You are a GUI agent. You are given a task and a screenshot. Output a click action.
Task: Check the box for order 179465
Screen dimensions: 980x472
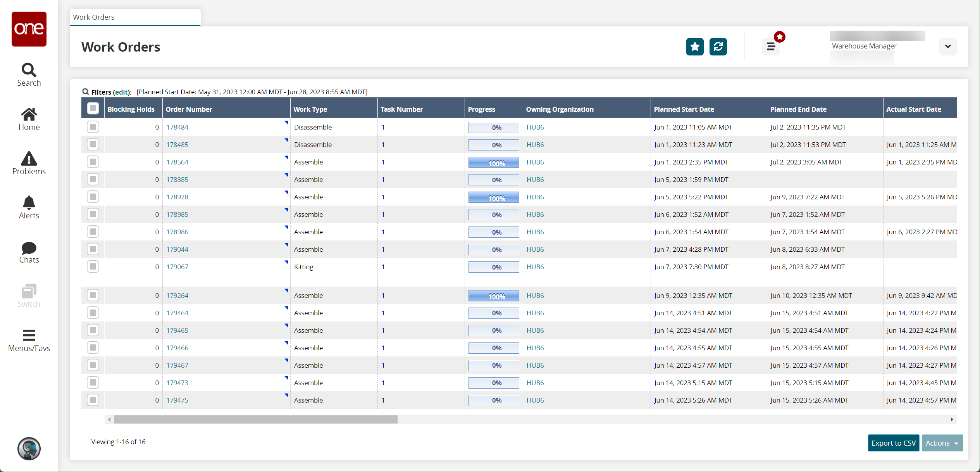click(x=93, y=330)
